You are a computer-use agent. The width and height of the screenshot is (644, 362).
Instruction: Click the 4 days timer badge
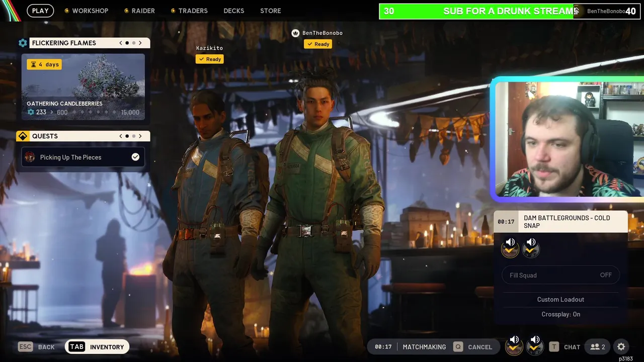click(x=44, y=64)
